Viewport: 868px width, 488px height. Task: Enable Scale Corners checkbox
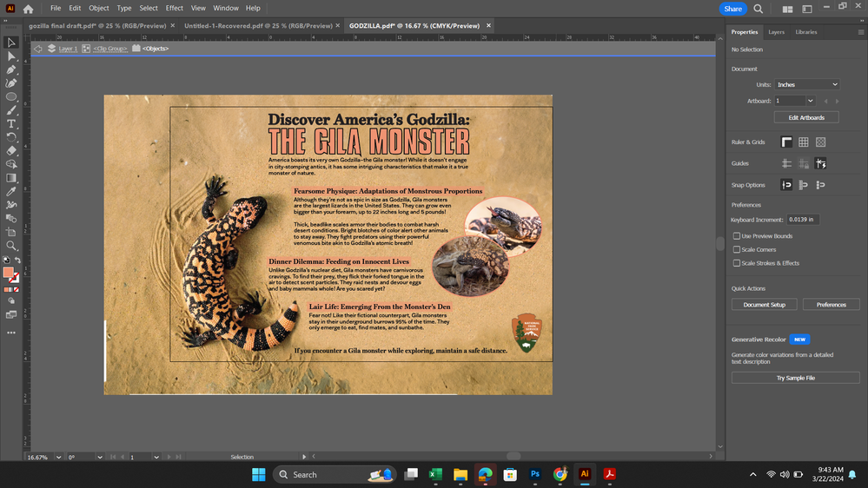click(x=736, y=249)
